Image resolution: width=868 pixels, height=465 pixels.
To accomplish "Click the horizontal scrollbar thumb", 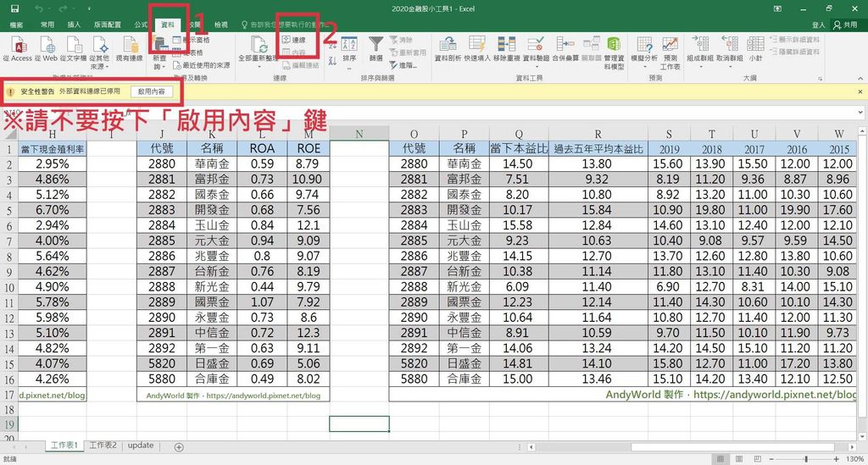I will tap(732, 446).
